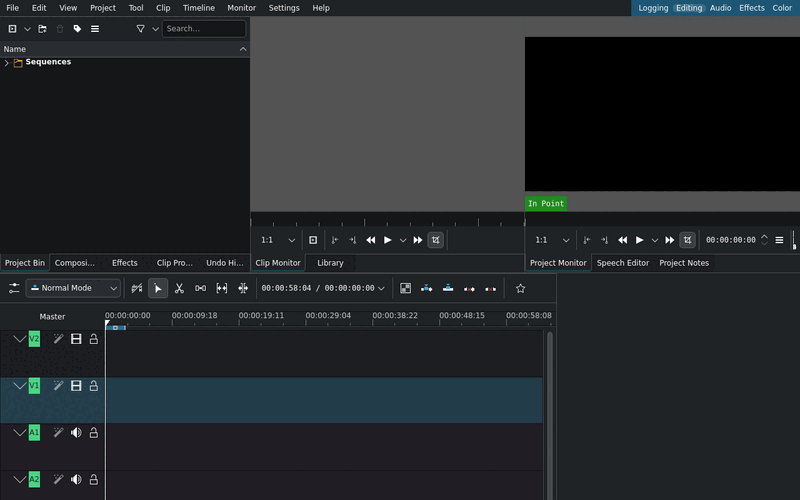Screen dimensions: 800x500
Task: Activate the Selection arrow tool
Action: click(x=158, y=288)
